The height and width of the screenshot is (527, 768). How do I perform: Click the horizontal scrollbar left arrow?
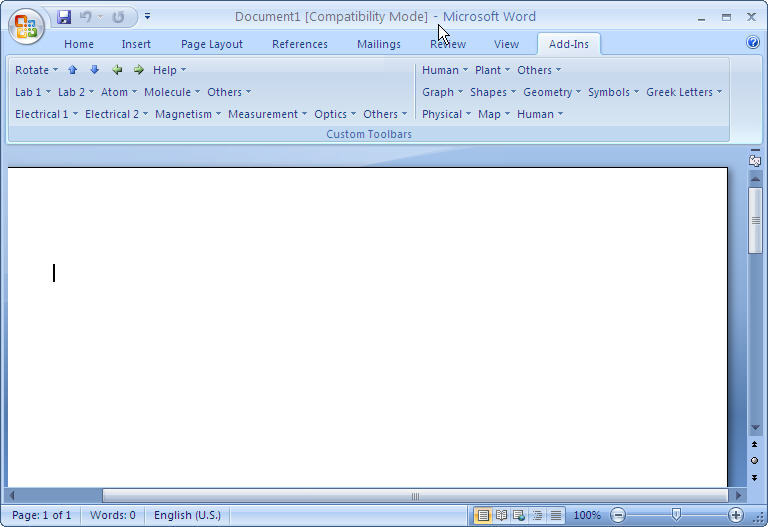(x=12, y=496)
